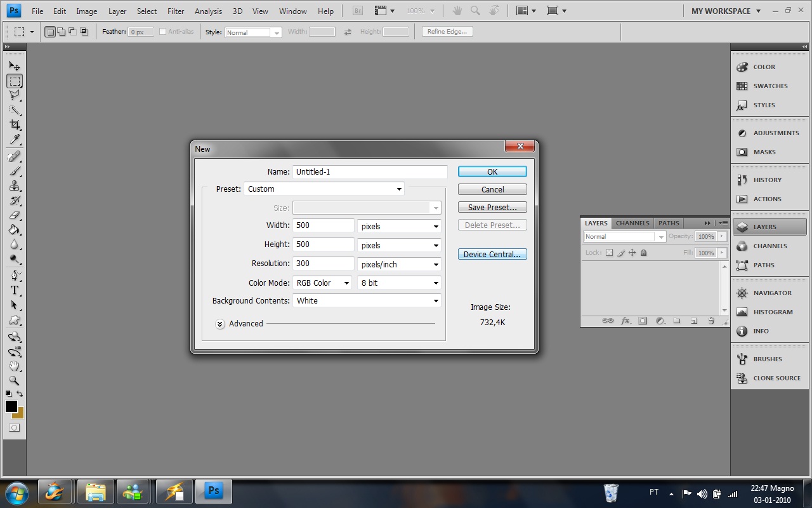Select the Custom Shape tool

[15, 320]
